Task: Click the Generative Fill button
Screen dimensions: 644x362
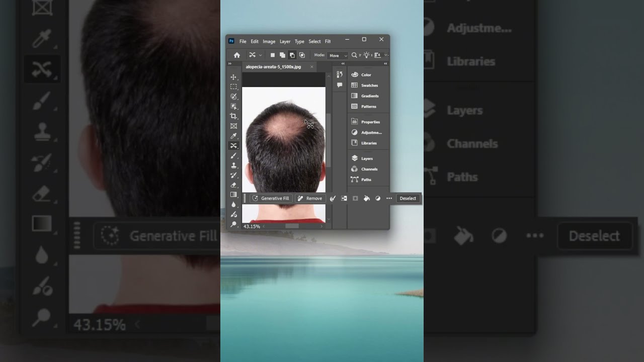Action: tap(271, 199)
